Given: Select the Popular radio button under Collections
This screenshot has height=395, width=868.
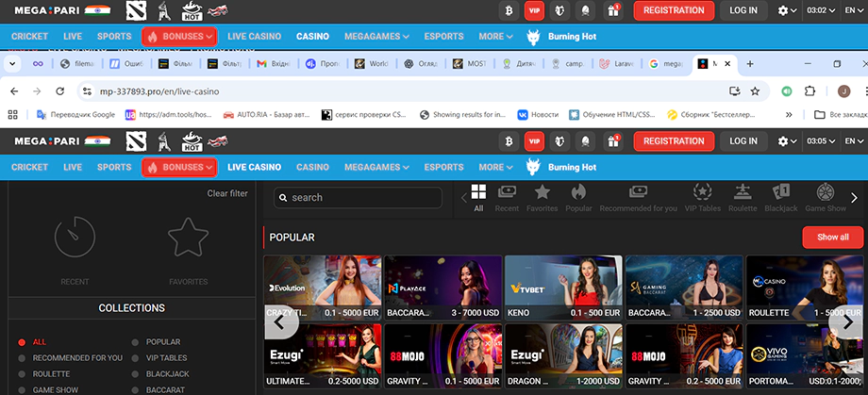Looking at the screenshot, I should tap(136, 342).
